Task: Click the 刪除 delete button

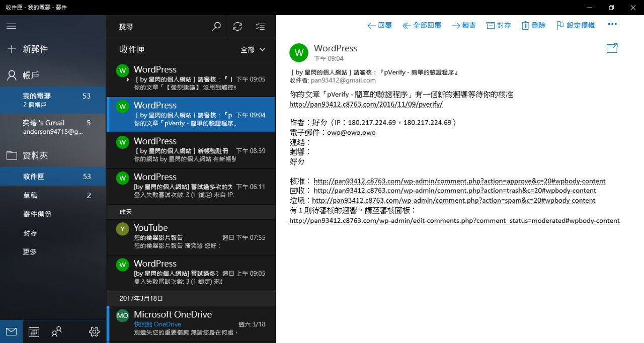Action: click(533, 25)
